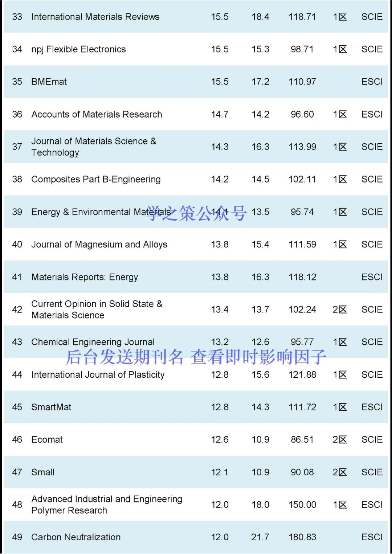This screenshot has height=554, width=392.
Task: Click the 学之策公众号 watermark text
Action: coord(197,213)
